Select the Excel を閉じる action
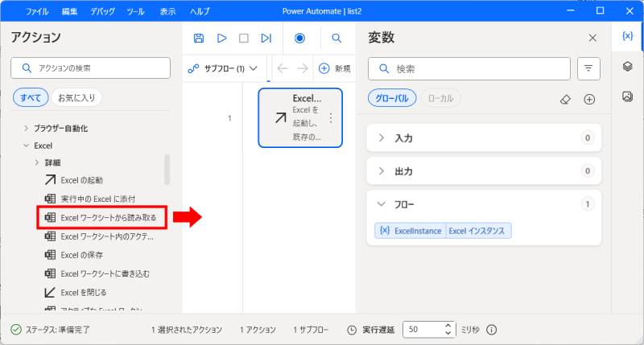 (76, 293)
